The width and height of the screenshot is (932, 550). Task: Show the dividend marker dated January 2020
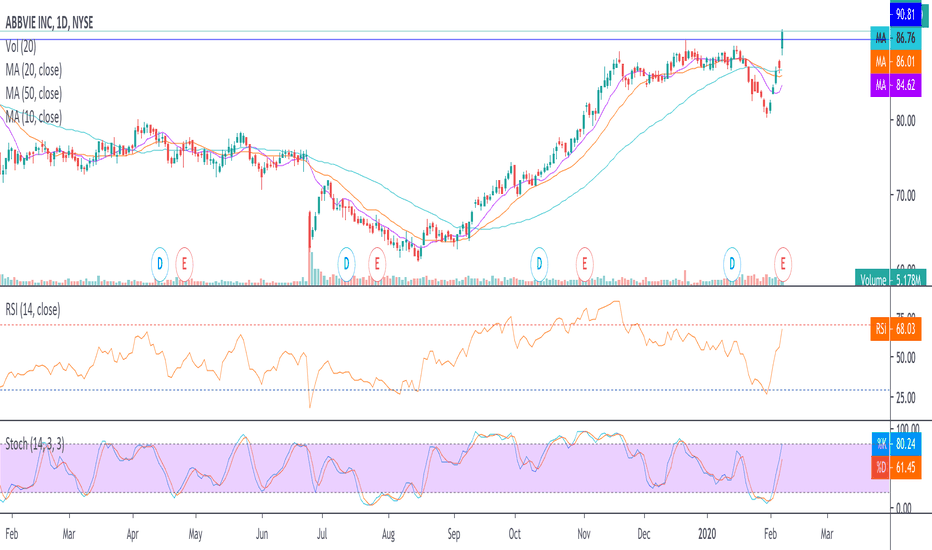click(732, 263)
